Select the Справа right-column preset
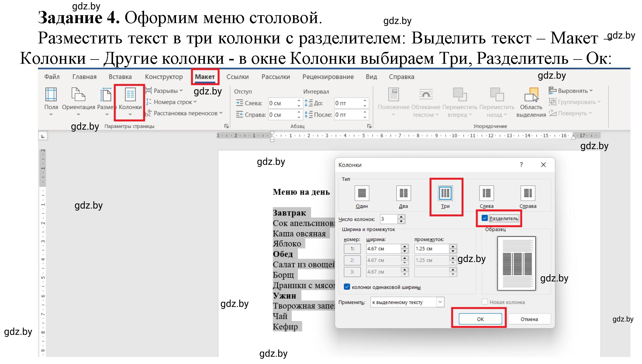This screenshot has width=642, height=364. 528,197
